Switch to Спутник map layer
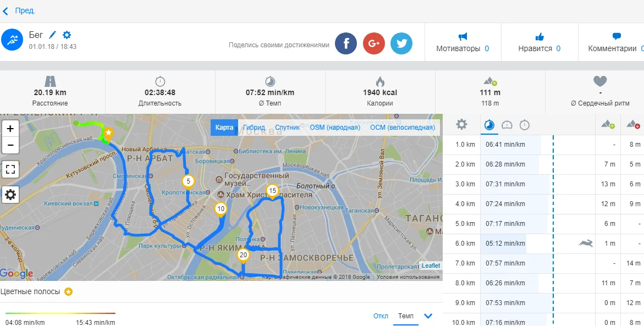The width and height of the screenshot is (644, 326). (288, 128)
